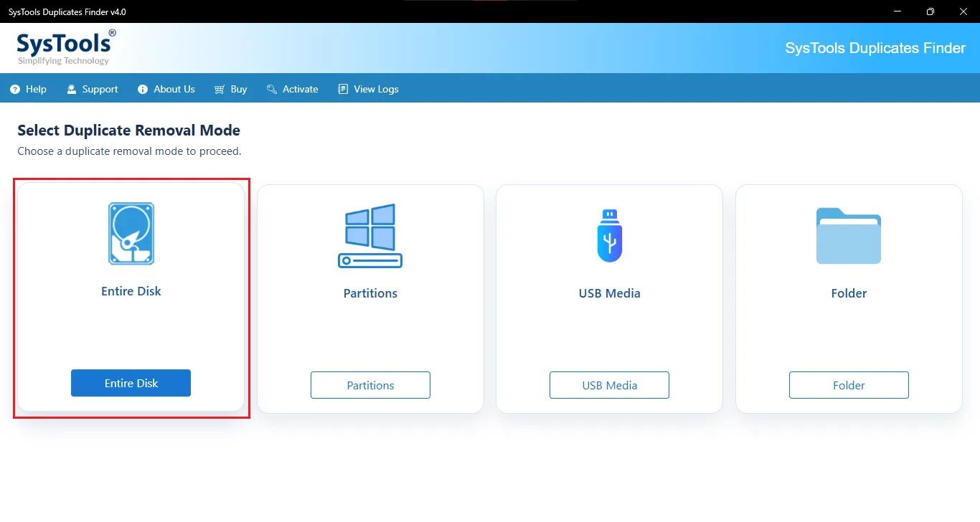Viewport: 980px width, 522px height.
Task: Click the Help question mark icon
Action: (15, 90)
